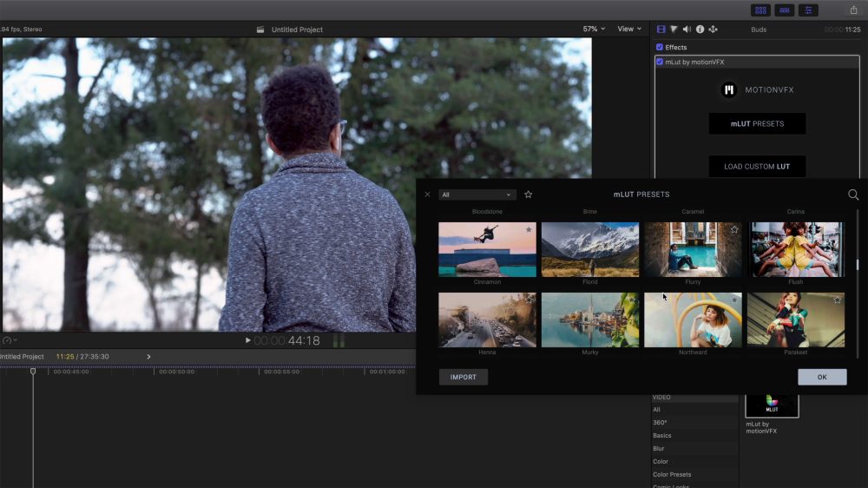This screenshot has width=868, height=488.
Task: Click the IMPORT button
Action: pos(464,377)
